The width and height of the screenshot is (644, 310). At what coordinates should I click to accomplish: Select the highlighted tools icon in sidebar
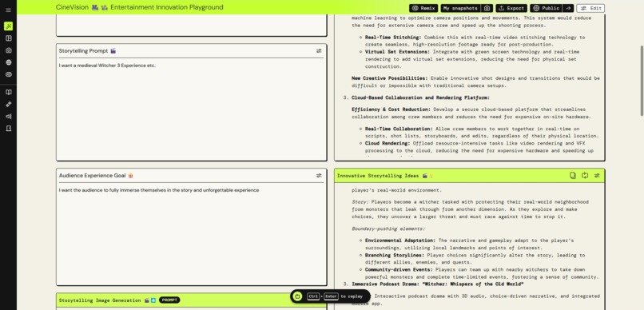(x=8, y=26)
